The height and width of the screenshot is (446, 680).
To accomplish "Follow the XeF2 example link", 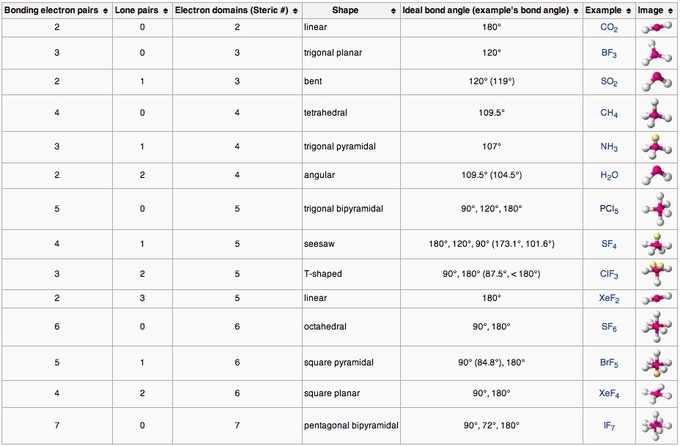I will tap(608, 298).
